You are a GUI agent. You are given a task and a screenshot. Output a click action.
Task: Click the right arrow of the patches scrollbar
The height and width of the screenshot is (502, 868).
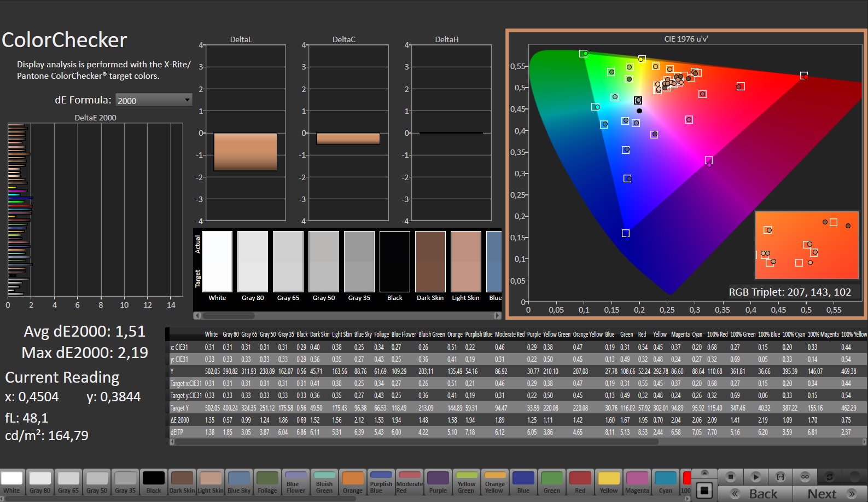[x=497, y=315]
